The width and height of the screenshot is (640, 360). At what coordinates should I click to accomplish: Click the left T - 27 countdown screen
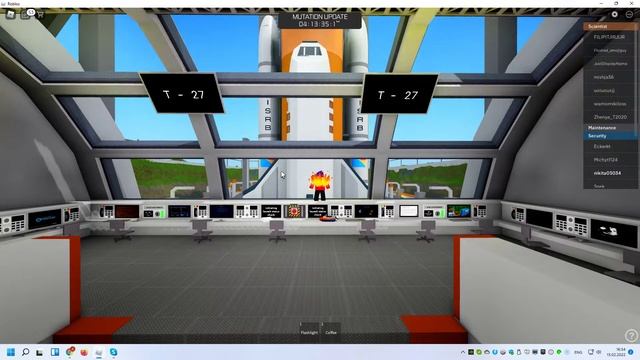coord(182,94)
